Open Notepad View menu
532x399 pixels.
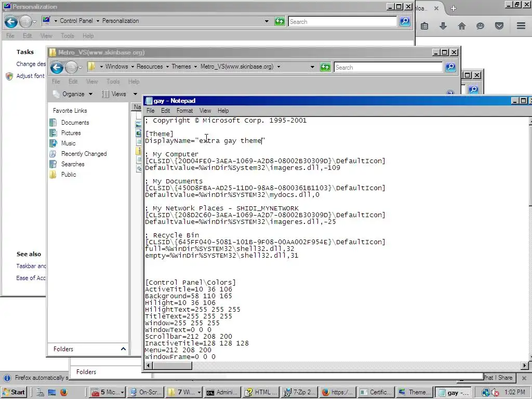click(x=205, y=111)
